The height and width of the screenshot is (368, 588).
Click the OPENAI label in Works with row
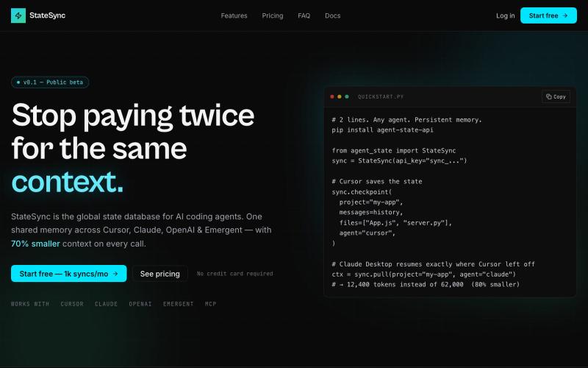(140, 304)
